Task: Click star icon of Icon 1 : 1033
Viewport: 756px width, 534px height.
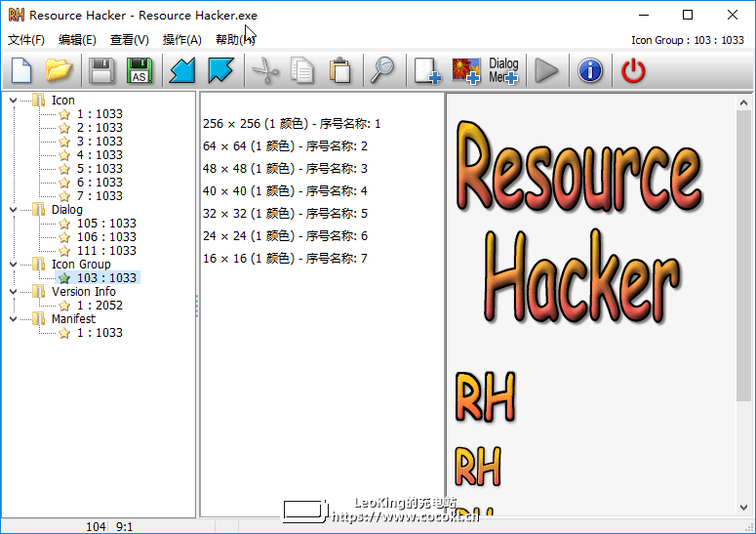Action: click(64, 114)
